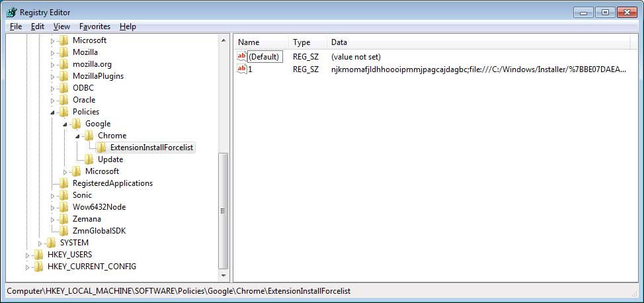Click the Policies folder icon
The height and width of the screenshot is (303, 644).
pos(63,112)
